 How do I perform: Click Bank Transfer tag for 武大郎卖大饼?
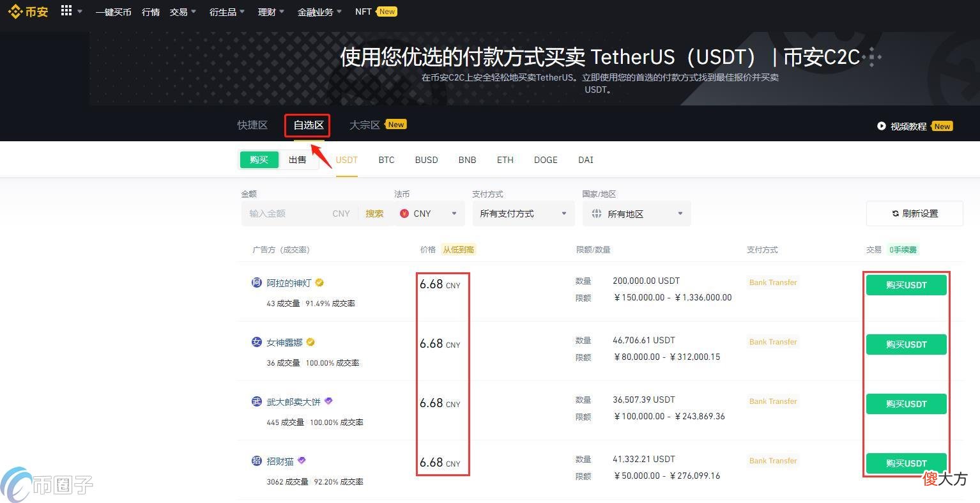[773, 401]
